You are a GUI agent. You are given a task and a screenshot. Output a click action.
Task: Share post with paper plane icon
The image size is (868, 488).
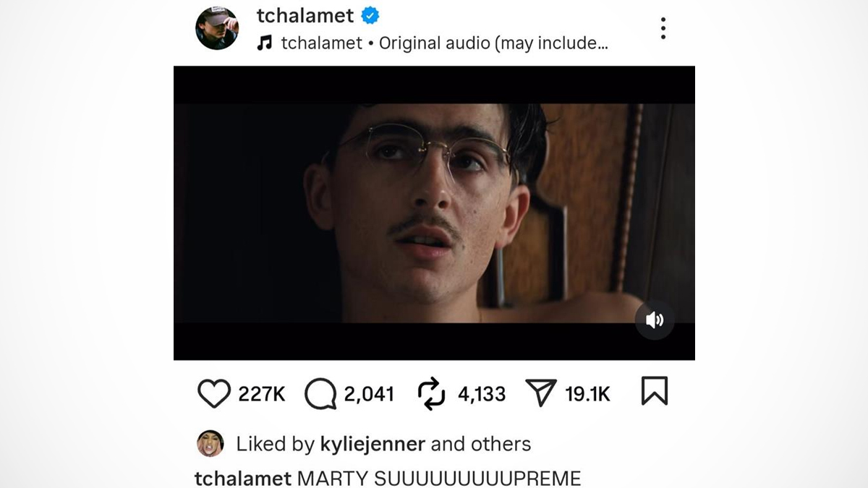click(540, 394)
